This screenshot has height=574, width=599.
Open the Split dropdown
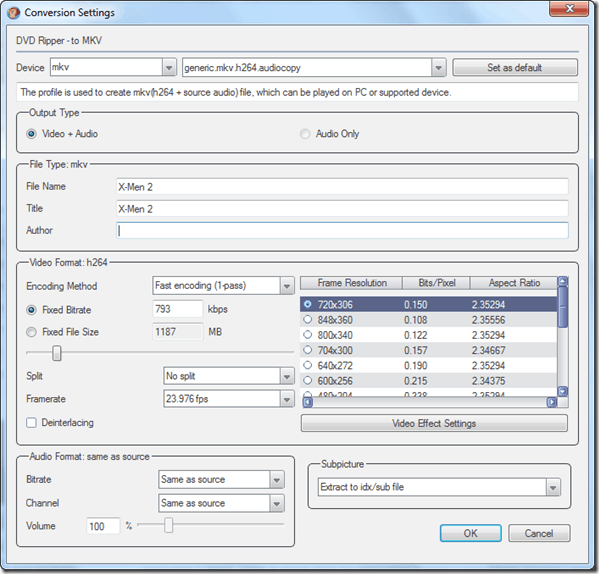coord(287,376)
